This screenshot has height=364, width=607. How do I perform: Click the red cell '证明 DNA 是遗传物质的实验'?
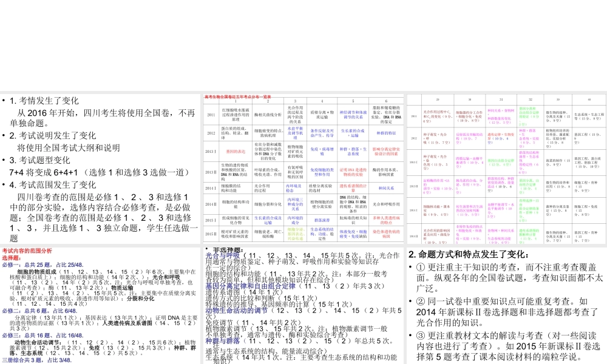point(353,172)
